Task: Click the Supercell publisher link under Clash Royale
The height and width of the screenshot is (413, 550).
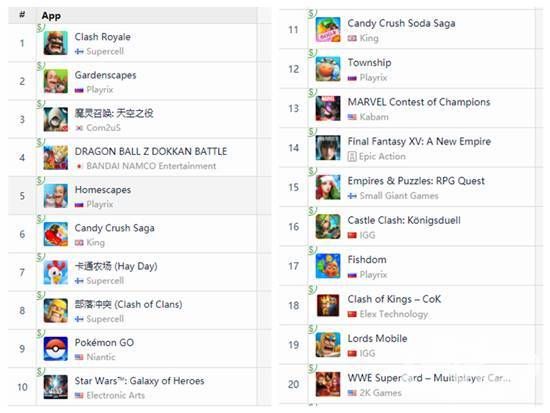Action: 105,51
